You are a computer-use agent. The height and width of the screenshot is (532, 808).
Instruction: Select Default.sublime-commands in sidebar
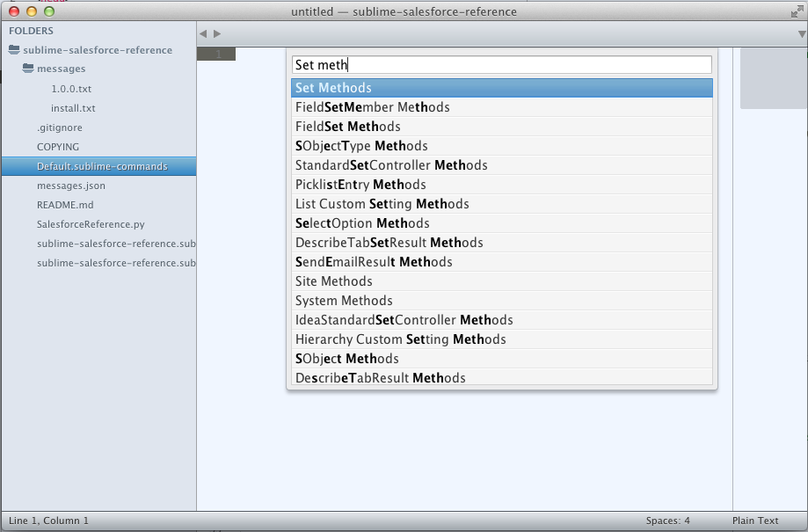(x=101, y=166)
